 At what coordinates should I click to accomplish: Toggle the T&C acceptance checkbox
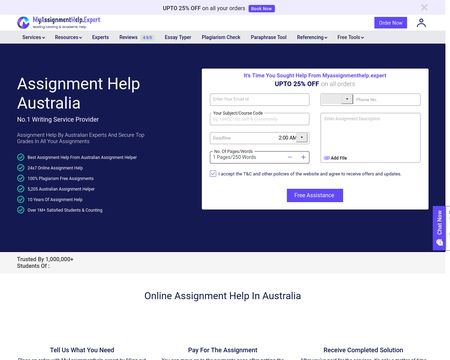click(x=213, y=174)
